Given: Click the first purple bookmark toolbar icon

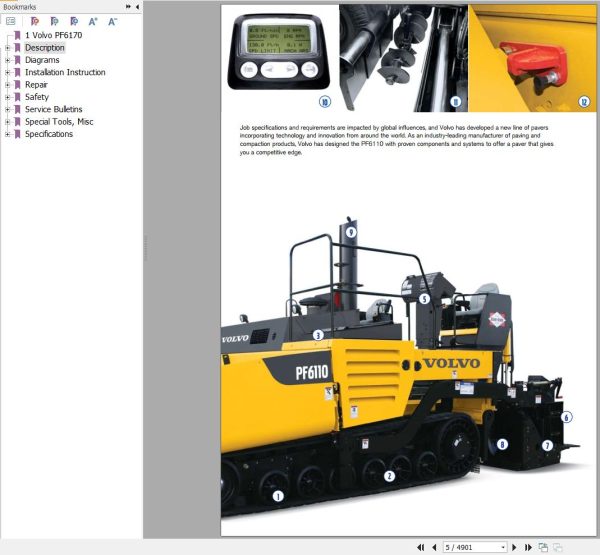Looking at the screenshot, I should (x=35, y=21).
